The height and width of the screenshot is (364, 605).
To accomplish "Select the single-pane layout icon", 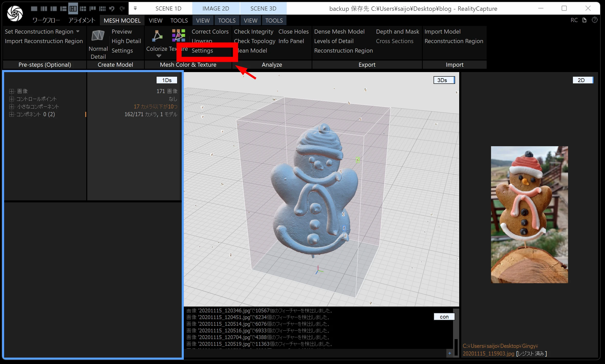I will pyautogui.click(x=34, y=9).
